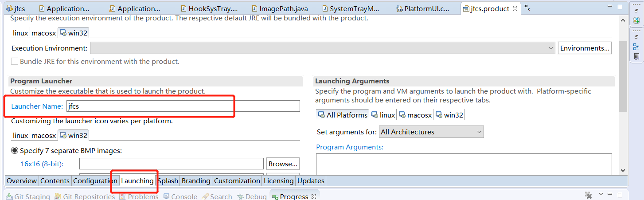
Task: Open the Console view
Action: tap(180, 196)
